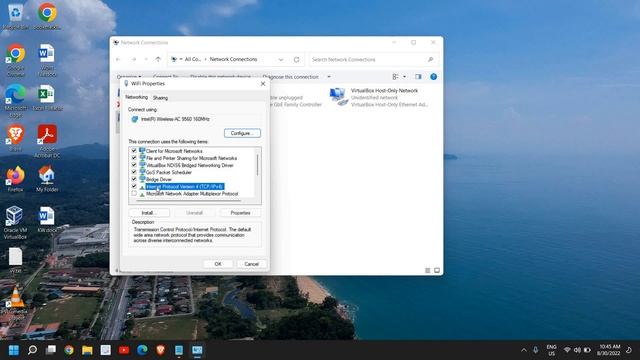
Task: Expand the toolbar overflow arrow after Diagnose
Action: pos(329,77)
